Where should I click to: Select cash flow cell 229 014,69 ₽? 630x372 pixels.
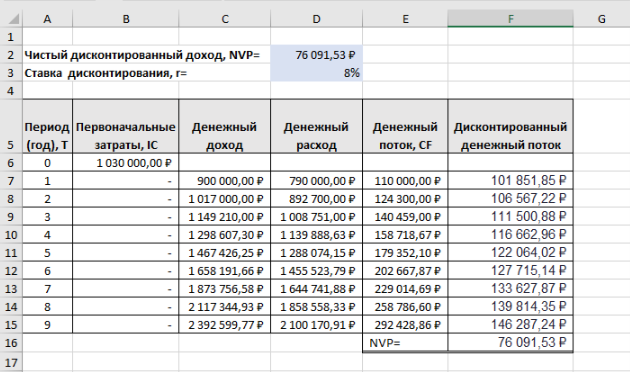(x=405, y=289)
